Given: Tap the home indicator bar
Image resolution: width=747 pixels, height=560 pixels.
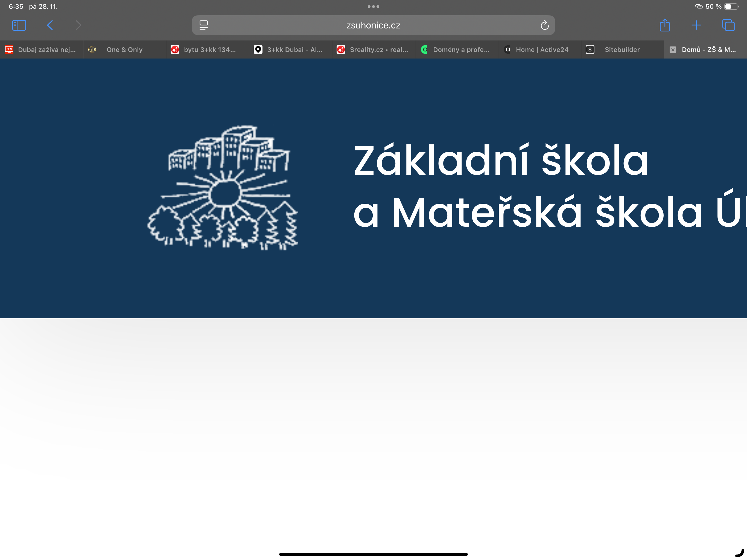Looking at the screenshot, I should 373,554.
